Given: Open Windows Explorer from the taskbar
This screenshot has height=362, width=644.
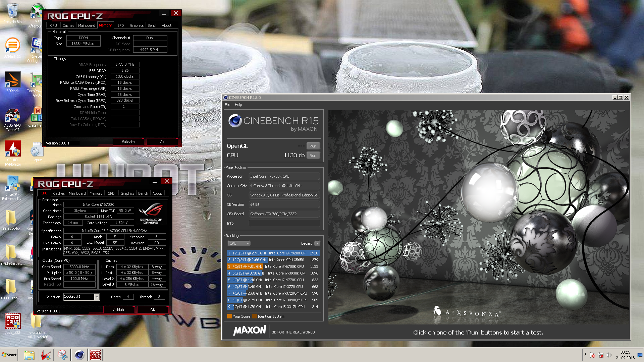Looking at the screenshot, I should (29, 355).
